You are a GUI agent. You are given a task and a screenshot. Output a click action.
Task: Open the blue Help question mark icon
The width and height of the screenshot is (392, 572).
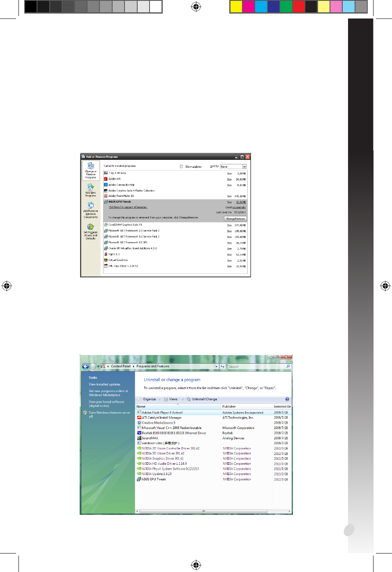(287, 399)
